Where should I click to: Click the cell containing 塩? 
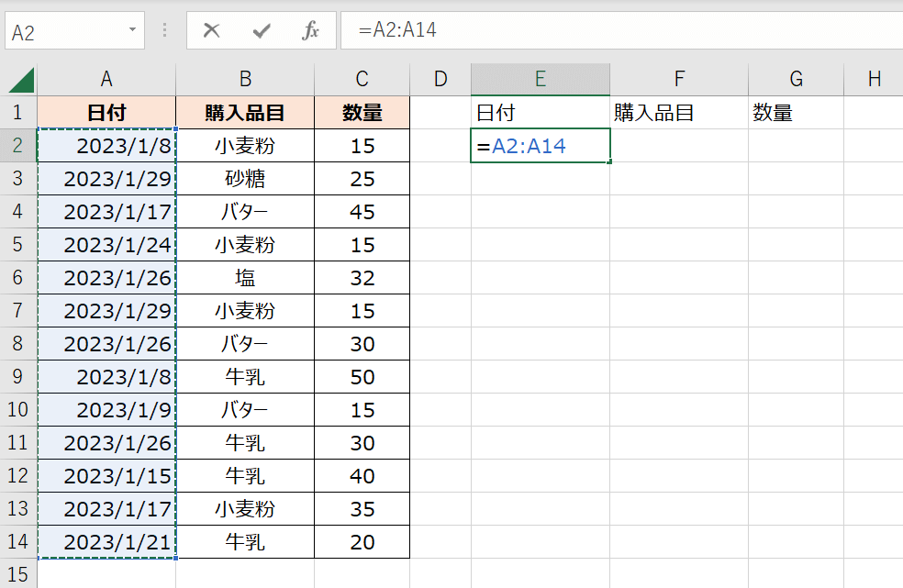244,278
